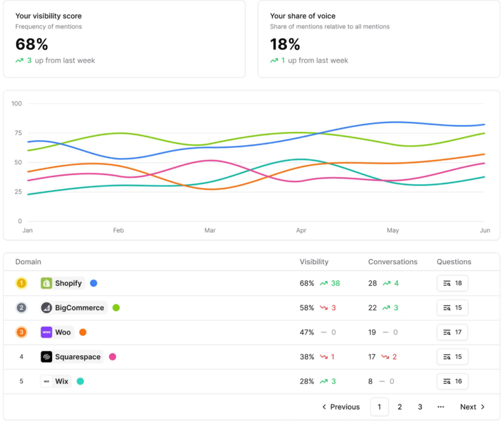The height and width of the screenshot is (424, 504).
Task: Click the pink Squarespace color dot
Action: [x=112, y=357]
